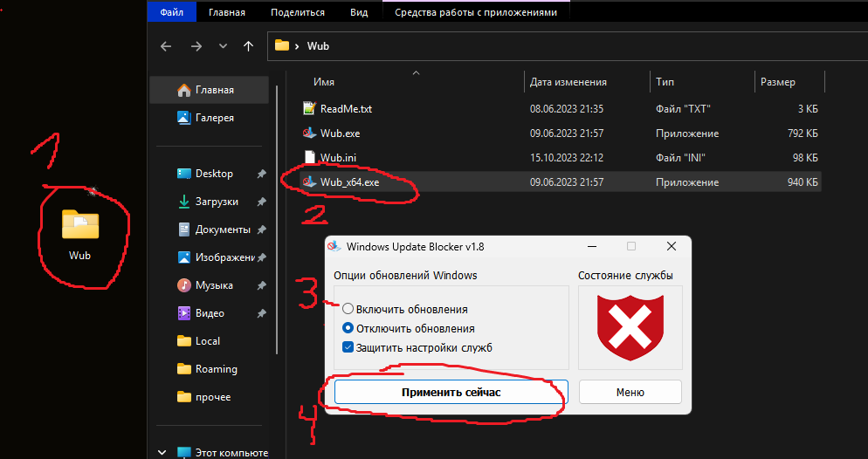The height and width of the screenshot is (459, 868).
Task: Navigate back with the left arrow
Action: point(166,46)
